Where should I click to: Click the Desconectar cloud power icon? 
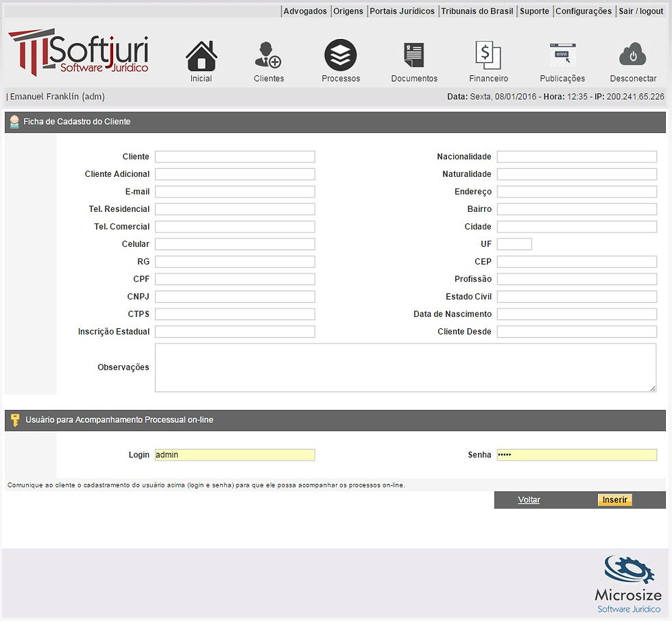pyautogui.click(x=632, y=54)
